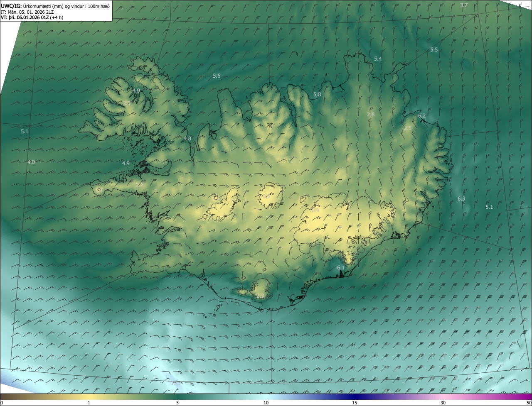Select the 4.0 value label
Viewport: 532px width, 406px height.
(31, 162)
